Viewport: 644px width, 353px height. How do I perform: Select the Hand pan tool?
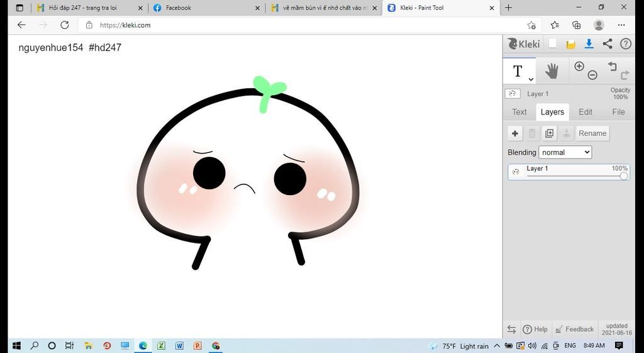[x=552, y=71]
